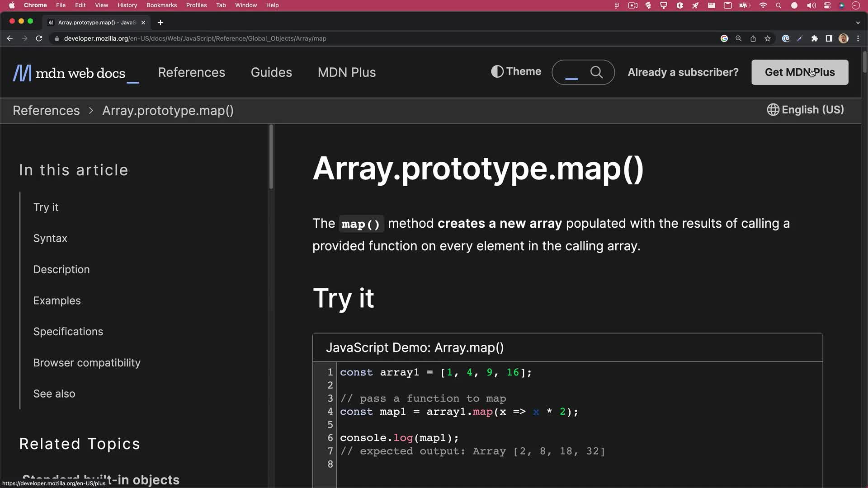Open the browser Share icon
The image size is (868, 488).
point(753,38)
